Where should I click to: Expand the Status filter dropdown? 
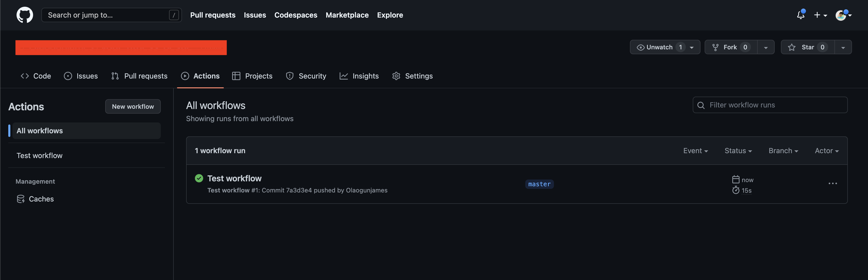point(738,151)
